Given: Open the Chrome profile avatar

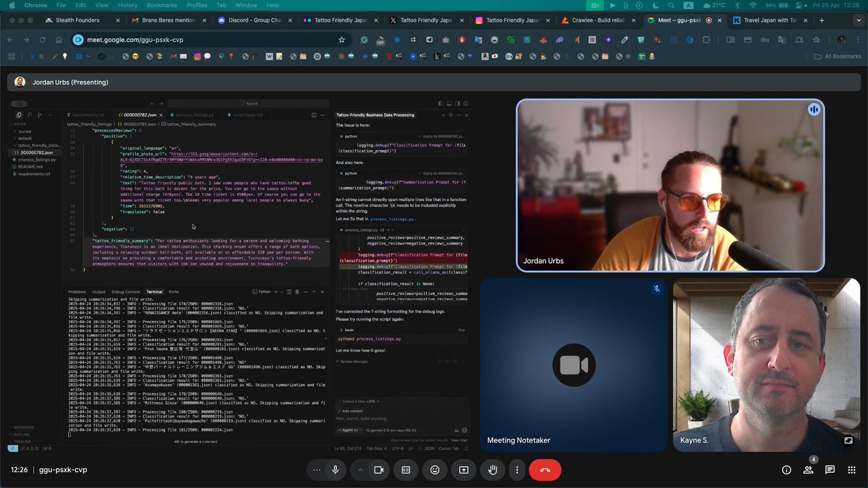Looking at the screenshot, I should pyautogui.click(x=842, y=40).
